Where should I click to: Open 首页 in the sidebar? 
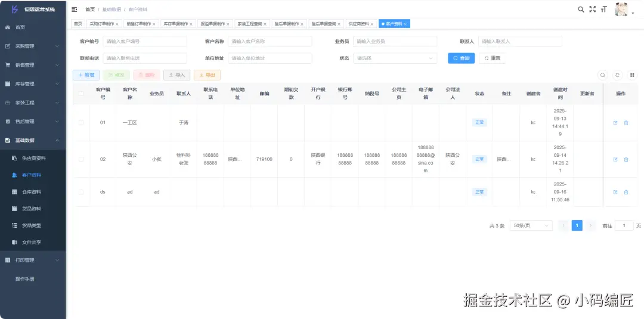pos(33,27)
